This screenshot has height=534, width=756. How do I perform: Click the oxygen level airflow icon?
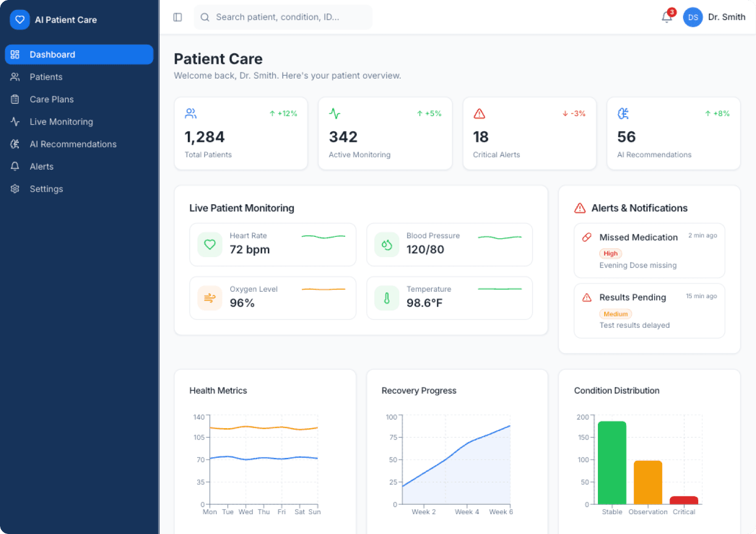tap(210, 298)
